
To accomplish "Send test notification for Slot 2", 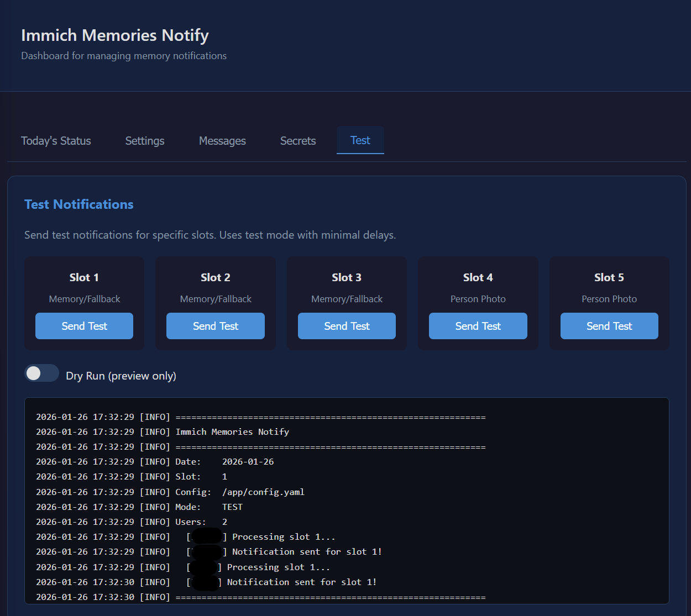I will pos(216,326).
